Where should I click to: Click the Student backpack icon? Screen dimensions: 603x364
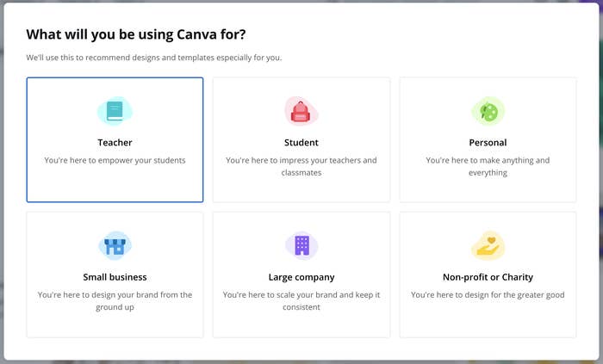[301, 111]
